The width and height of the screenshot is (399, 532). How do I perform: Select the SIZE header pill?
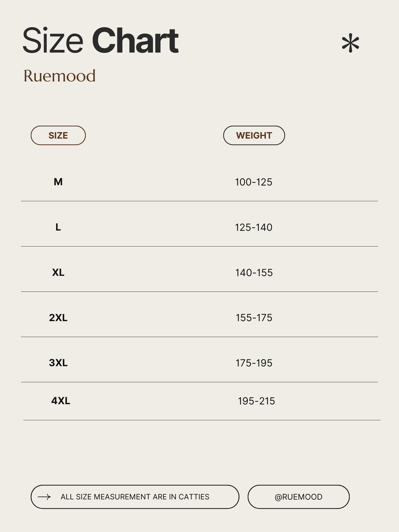pyautogui.click(x=58, y=135)
